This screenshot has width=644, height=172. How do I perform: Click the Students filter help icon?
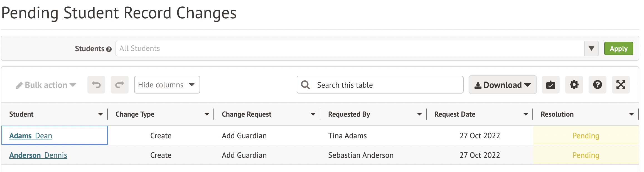(109, 49)
